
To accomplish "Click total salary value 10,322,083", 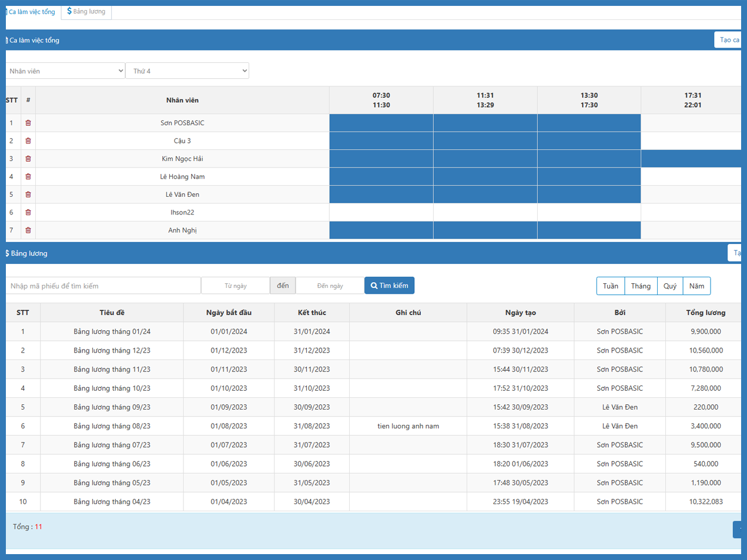I will tap(706, 502).
